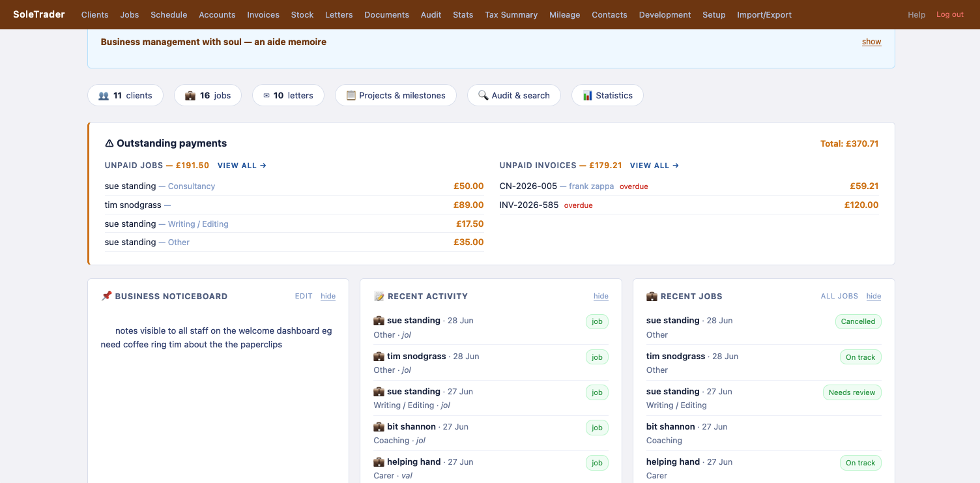Click the Needs review status badge
The height and width of the screenshot is (483, 980).
point(852,392)
